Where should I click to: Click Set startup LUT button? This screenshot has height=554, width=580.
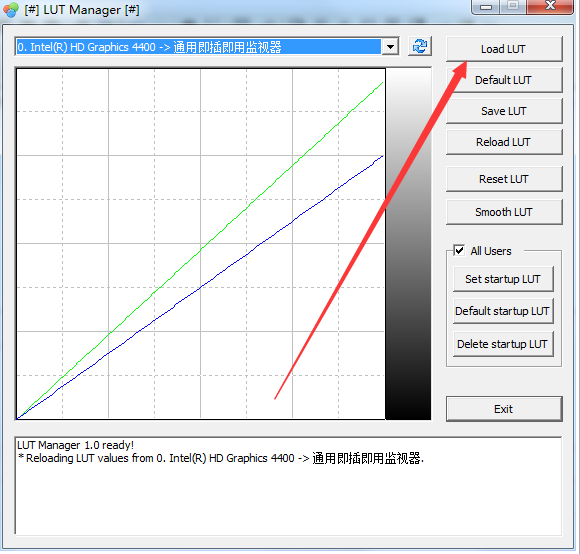pos(503,279)
